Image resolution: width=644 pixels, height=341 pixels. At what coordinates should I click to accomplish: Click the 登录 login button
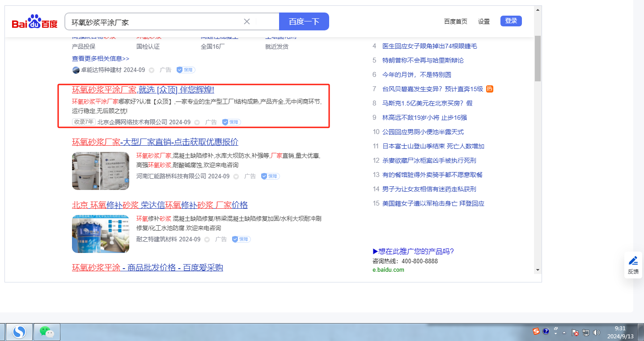[511, 21]
